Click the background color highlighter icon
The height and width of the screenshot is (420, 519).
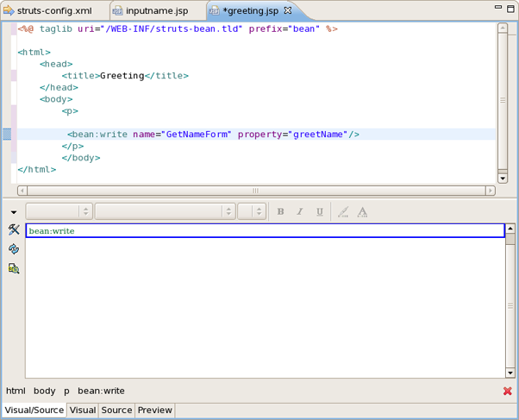tap(343, 211)
